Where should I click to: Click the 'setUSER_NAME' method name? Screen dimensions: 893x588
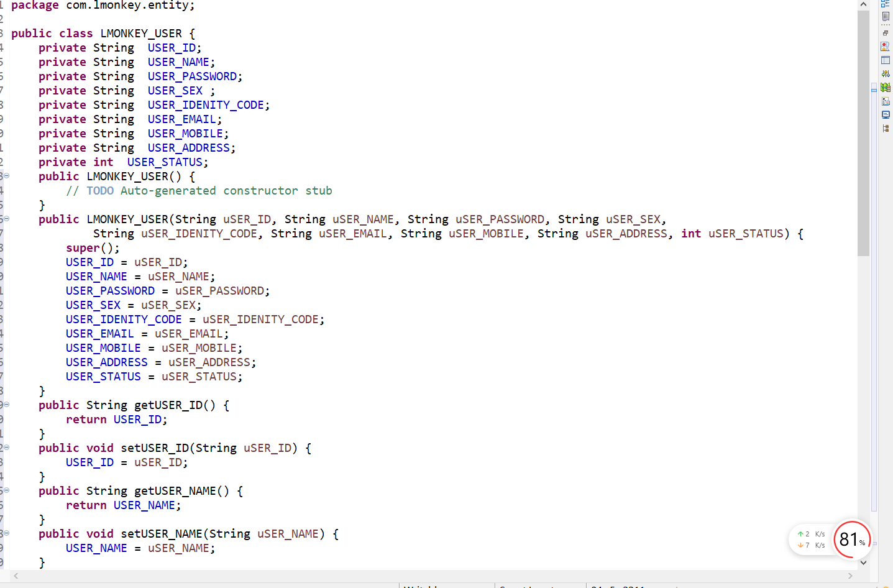[x=162, y=534]
